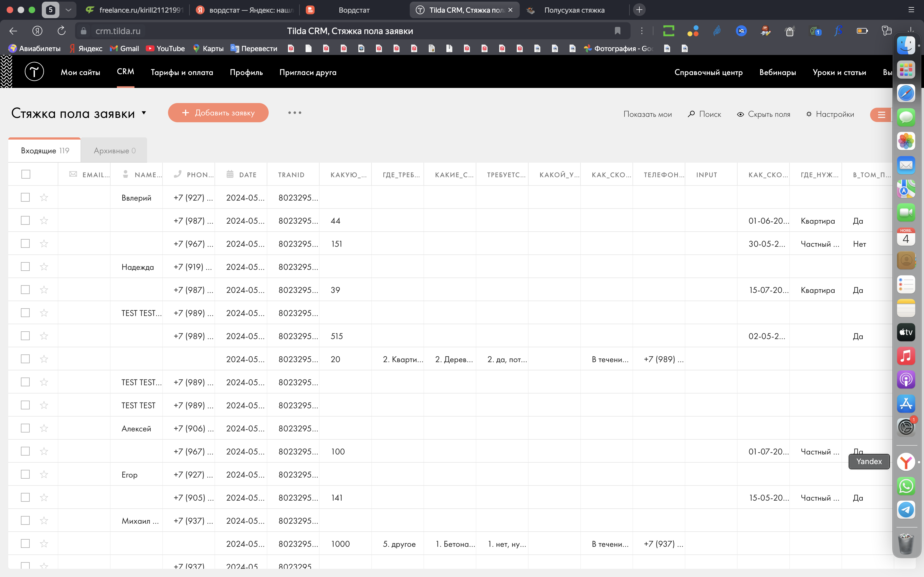Reload the page with the refresh icon
This screenshot has height=577, width=924.
tap(61, 31)
